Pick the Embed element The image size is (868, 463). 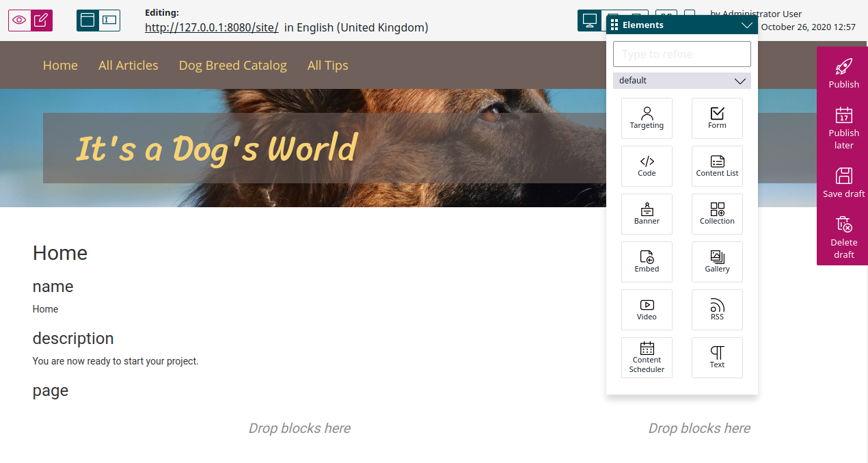pos(647,262)
